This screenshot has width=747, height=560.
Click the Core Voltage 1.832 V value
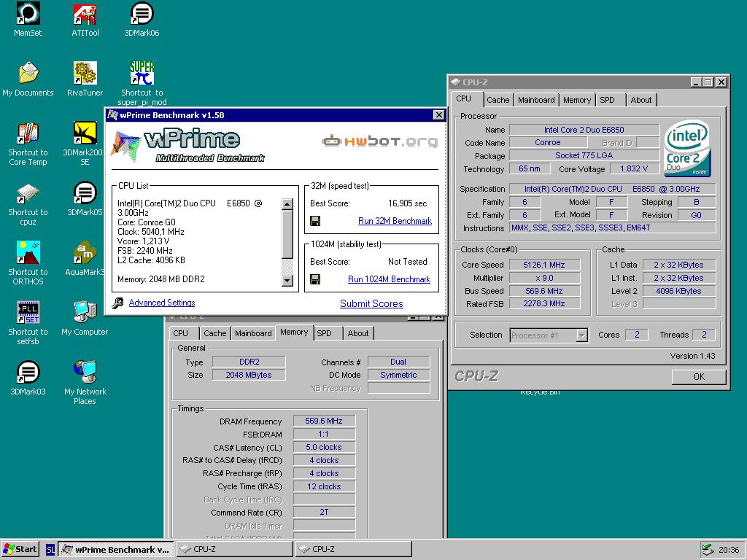click(634, 168)
